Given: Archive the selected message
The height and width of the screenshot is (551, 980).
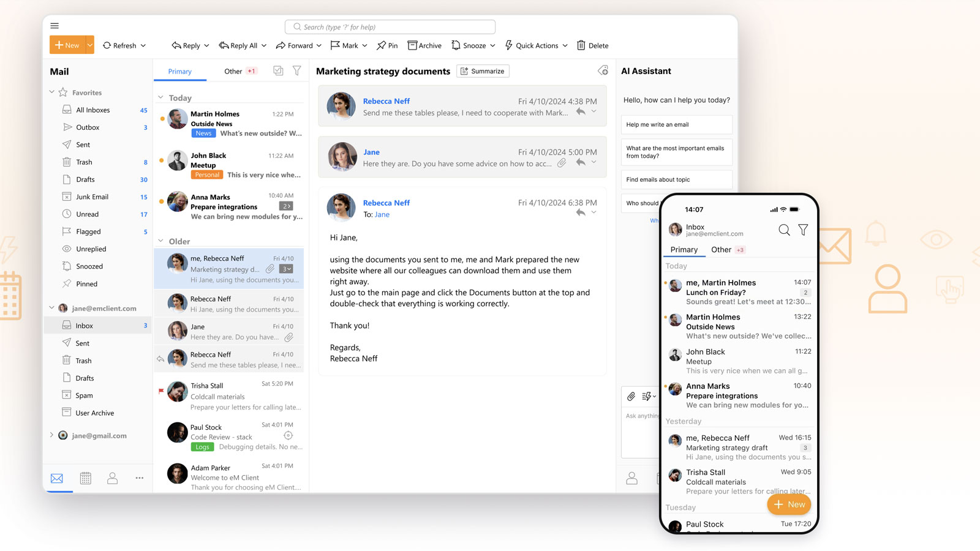Looking at the screenshot, I should 424,45.
